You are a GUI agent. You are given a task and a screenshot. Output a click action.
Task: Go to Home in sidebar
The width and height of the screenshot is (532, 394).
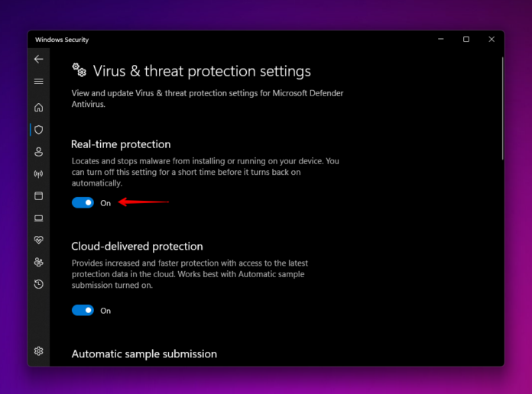(39, 108)
